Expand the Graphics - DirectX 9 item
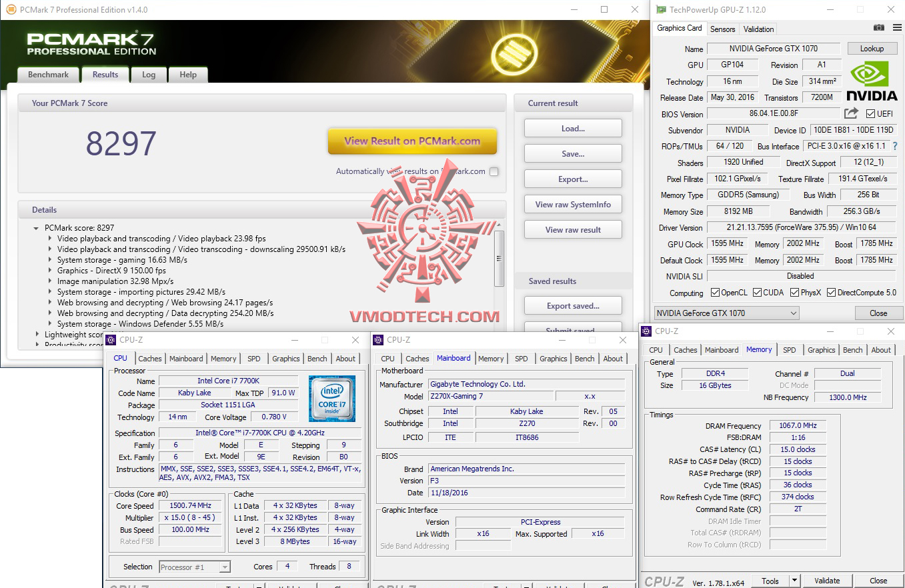This screenshot has height=588, width=905. pos(50,271)
